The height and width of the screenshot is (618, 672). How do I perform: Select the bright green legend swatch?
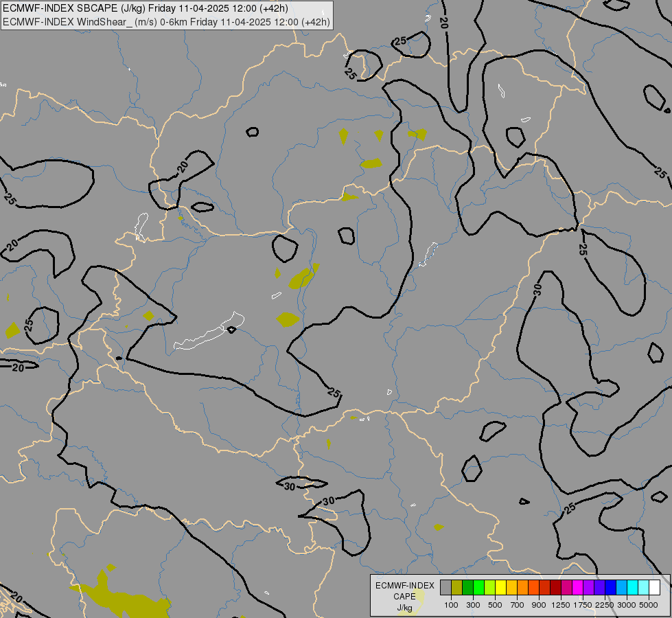point(478,587)
